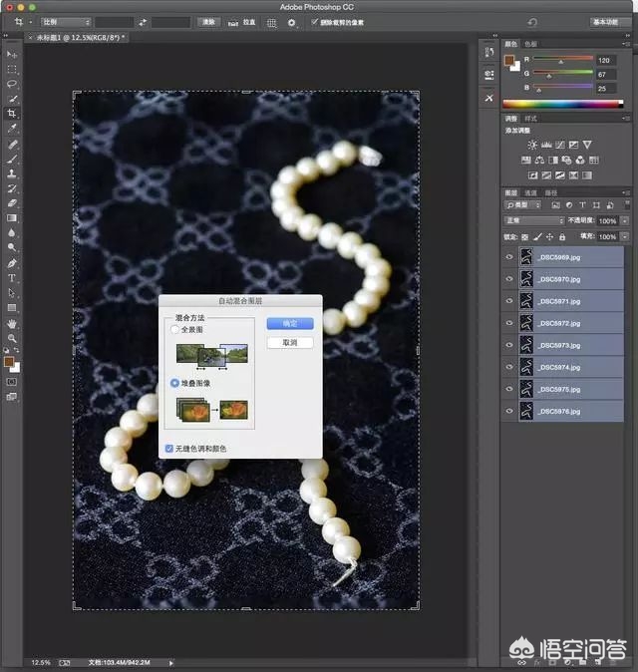Select the Rectangular Marquee tool

[12, 69]
